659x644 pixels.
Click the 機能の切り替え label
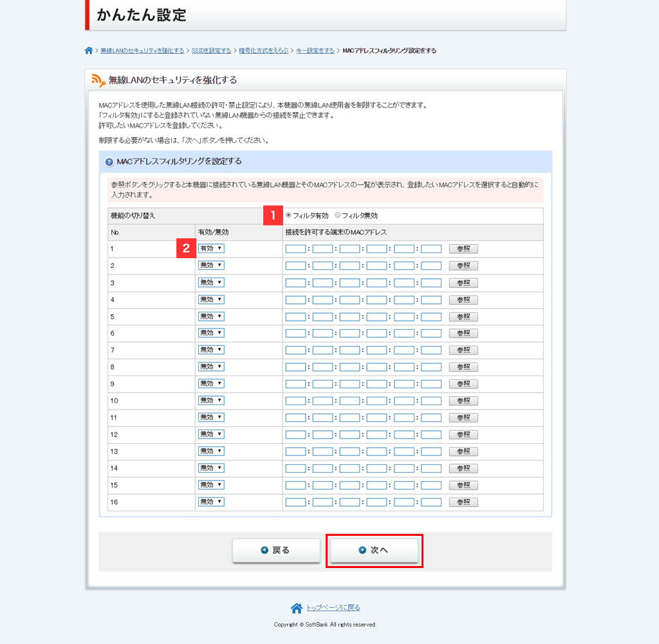(133, 216)
